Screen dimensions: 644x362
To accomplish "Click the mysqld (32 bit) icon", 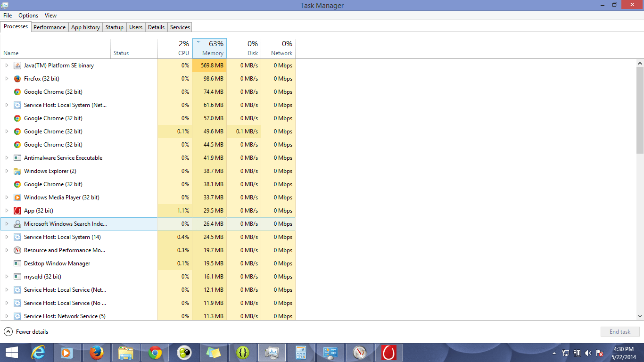I will (x=17, y=277).
